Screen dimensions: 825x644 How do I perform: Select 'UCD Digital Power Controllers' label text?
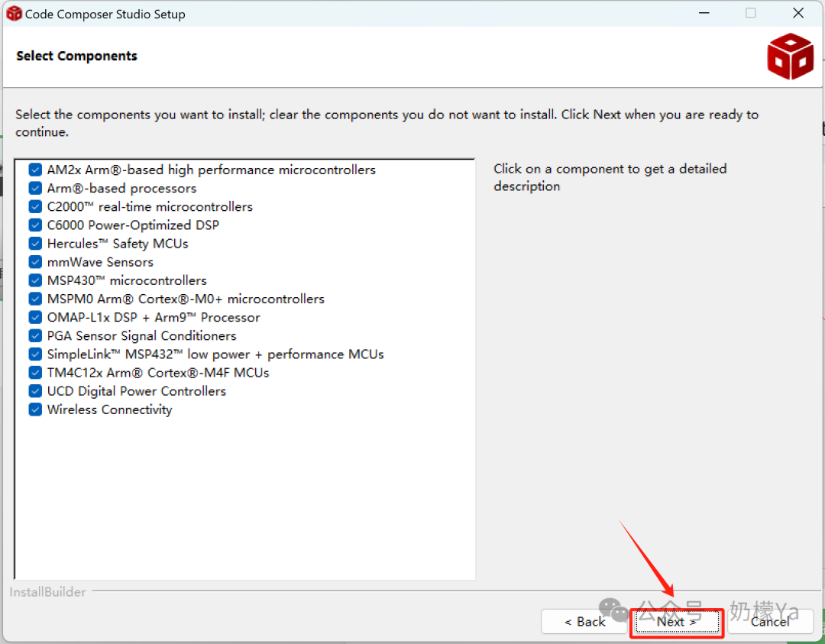(136, 391)
